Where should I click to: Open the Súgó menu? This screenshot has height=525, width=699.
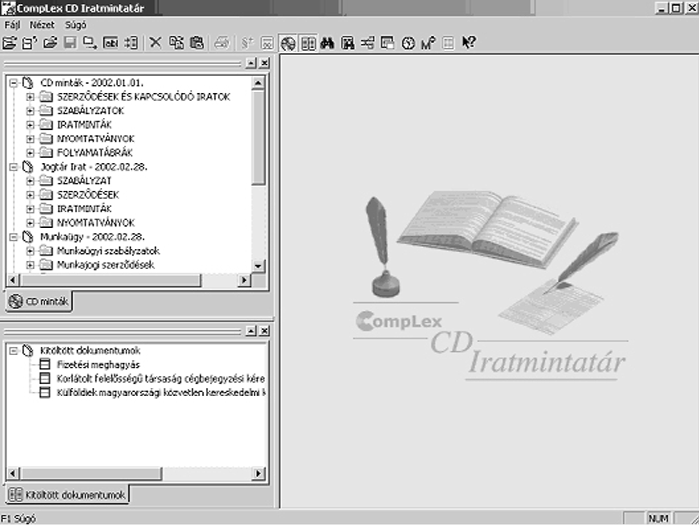(x=75, y=25)
